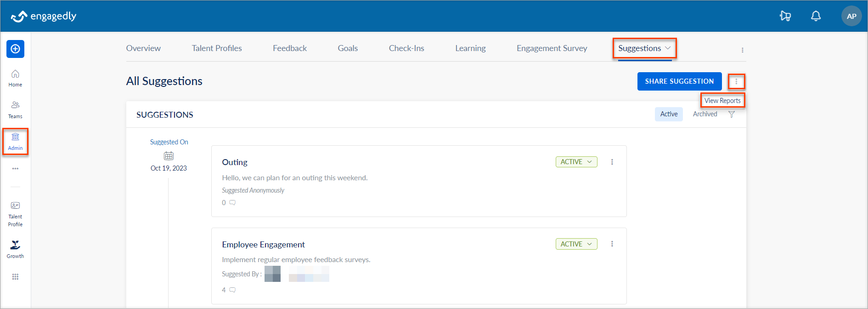Go to the Feedback tab
This screenshot has height=309, width=868.
[x=290, y=48]
